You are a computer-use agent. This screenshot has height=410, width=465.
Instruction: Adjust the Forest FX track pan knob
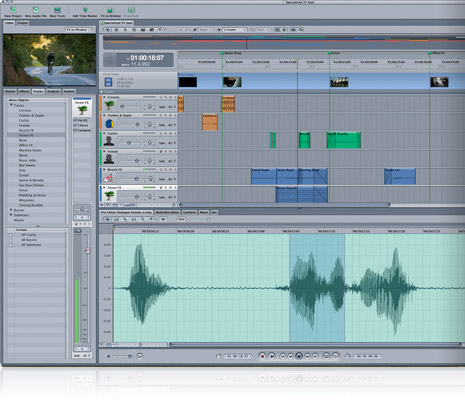(x=150, y=197)
